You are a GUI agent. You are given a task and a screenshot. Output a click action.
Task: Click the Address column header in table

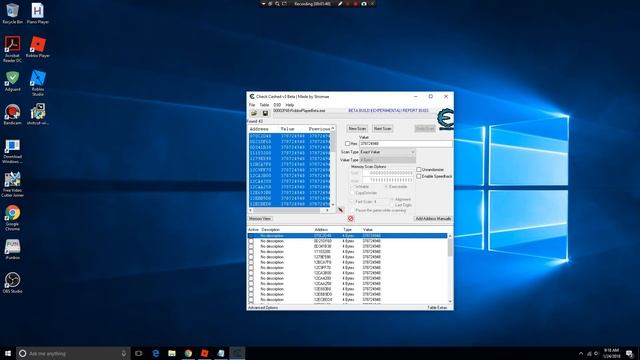321,230
